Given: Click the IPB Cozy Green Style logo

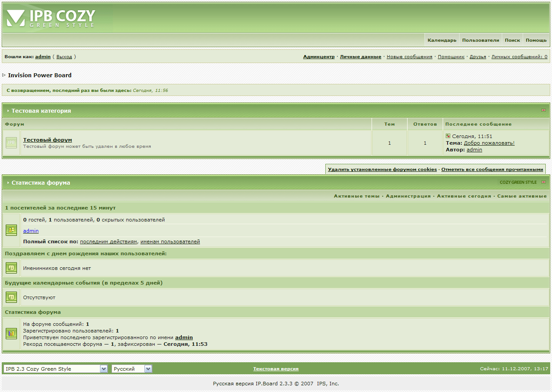Looking at the screenshot, I should (51, 18).
